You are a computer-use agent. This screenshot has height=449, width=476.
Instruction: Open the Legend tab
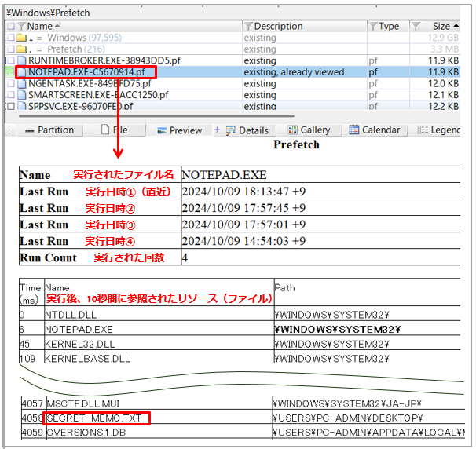tap(439, 130)
